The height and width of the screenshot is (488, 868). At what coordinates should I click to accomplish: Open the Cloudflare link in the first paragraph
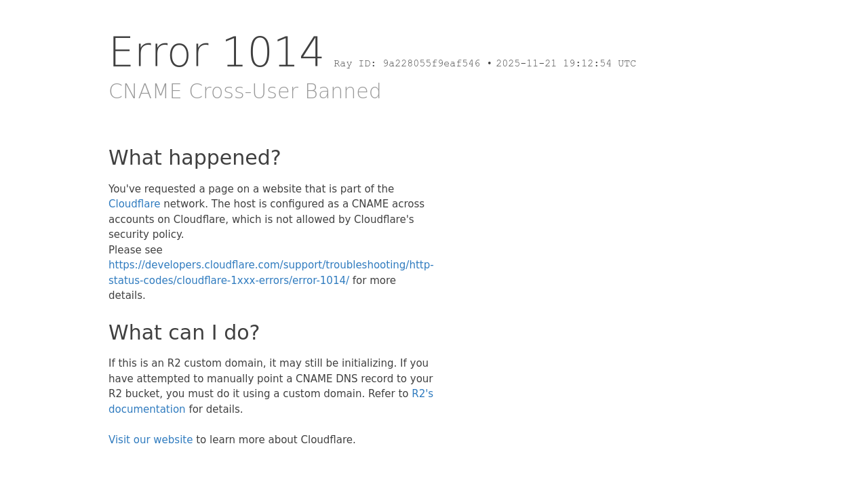coord(134,204)
